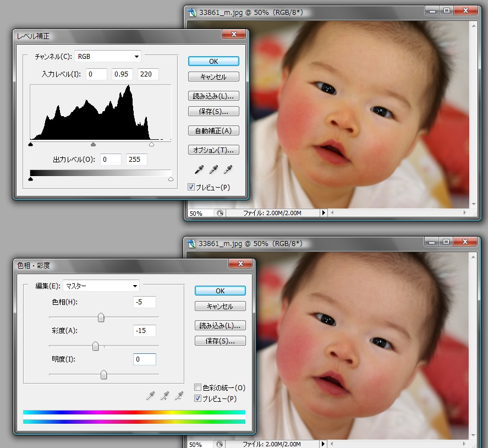Close the 色相・彩度 dialog
Viewport: 488px width, 448px height.
[x=240, y=264]
